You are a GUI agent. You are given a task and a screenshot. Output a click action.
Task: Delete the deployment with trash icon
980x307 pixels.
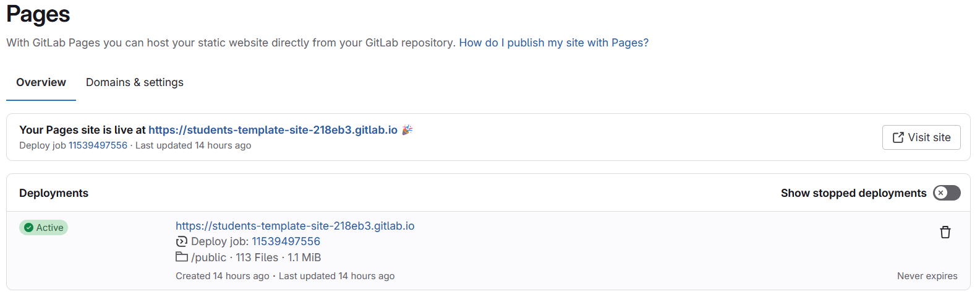click(x=945, y=232)
